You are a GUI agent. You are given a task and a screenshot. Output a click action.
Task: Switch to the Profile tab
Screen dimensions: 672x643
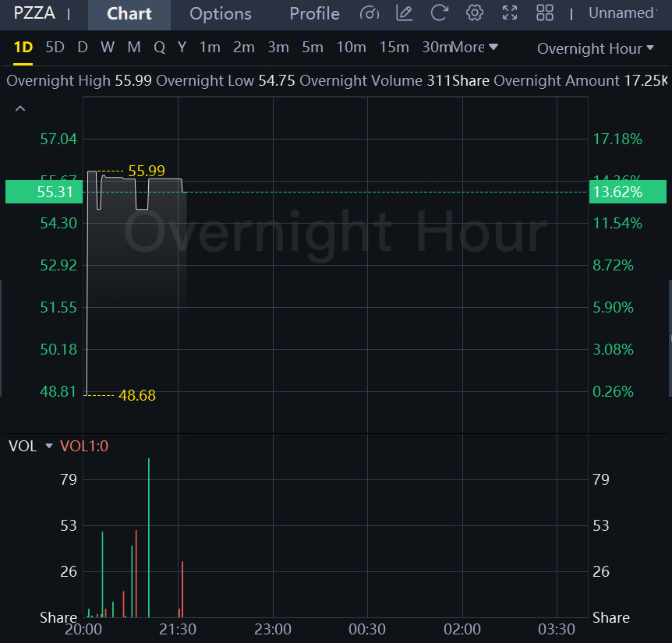pos(314,14)
